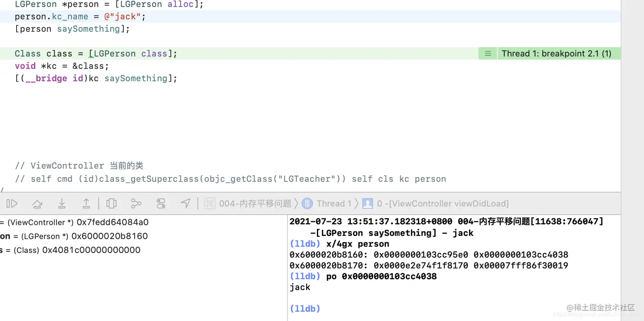
Task: Select the ViewController * variable row
Action: coord(75,222)
